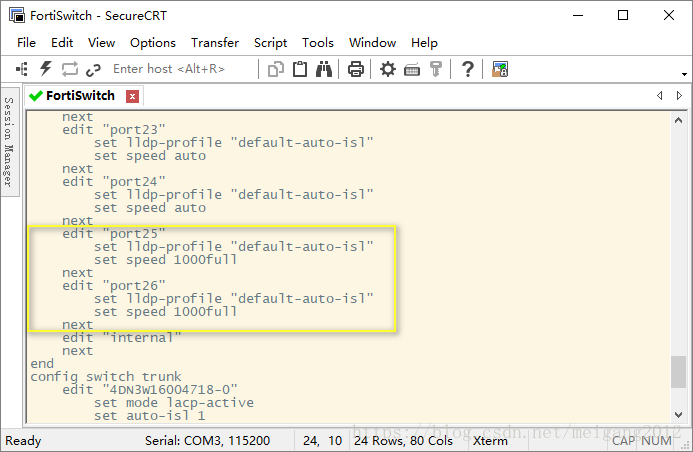This screenshot has width=693, height=452.
Task: Open the Script menu
Action: tap(270, 43)
